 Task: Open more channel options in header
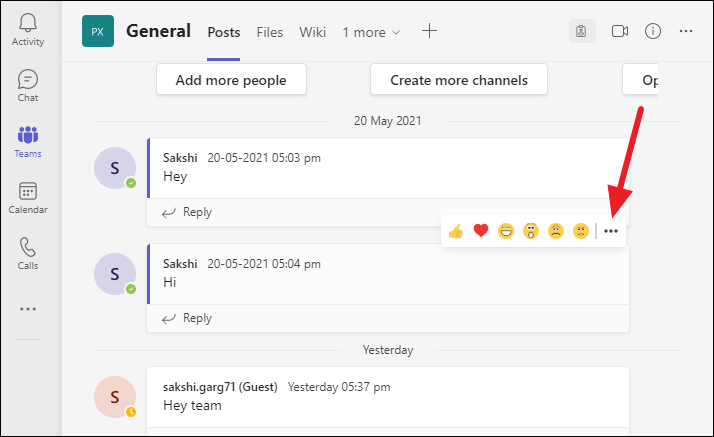(x=686, y=31)
